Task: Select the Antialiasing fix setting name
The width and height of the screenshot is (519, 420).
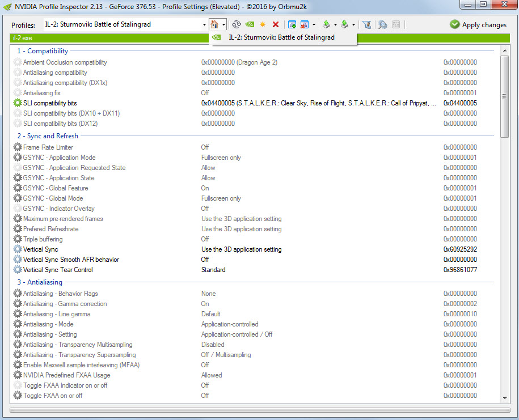Action: tap(42, 93)
